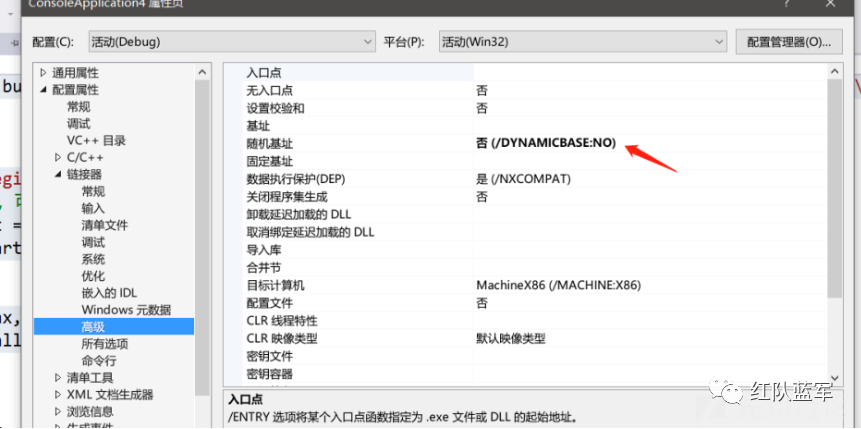Click the 设置校验和 property name

(x=276, y=108)
